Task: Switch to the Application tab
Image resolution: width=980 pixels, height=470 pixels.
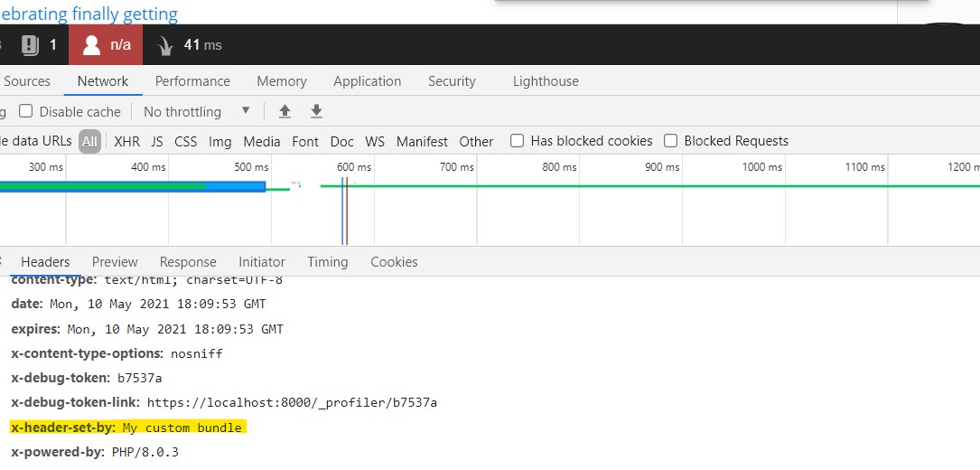Action: (x=368, y=81)
